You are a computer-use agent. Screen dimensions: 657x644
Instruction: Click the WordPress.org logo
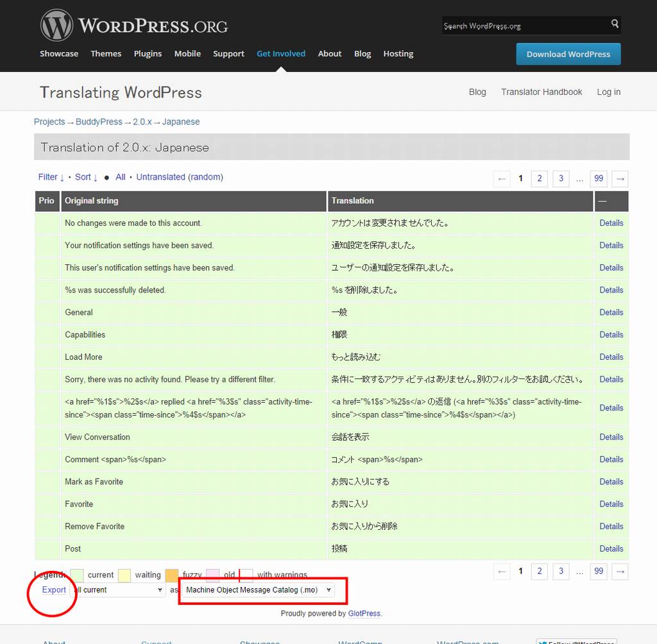tap(134, 25)
